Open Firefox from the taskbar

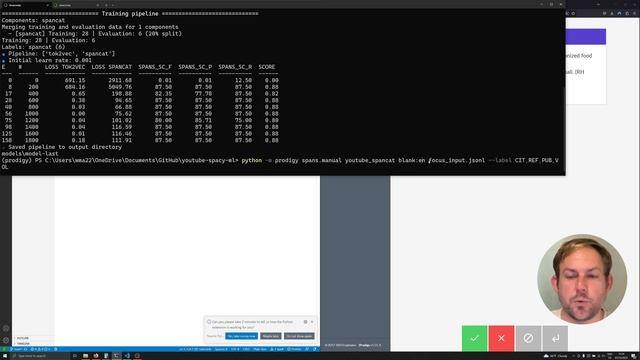[96, 356]
